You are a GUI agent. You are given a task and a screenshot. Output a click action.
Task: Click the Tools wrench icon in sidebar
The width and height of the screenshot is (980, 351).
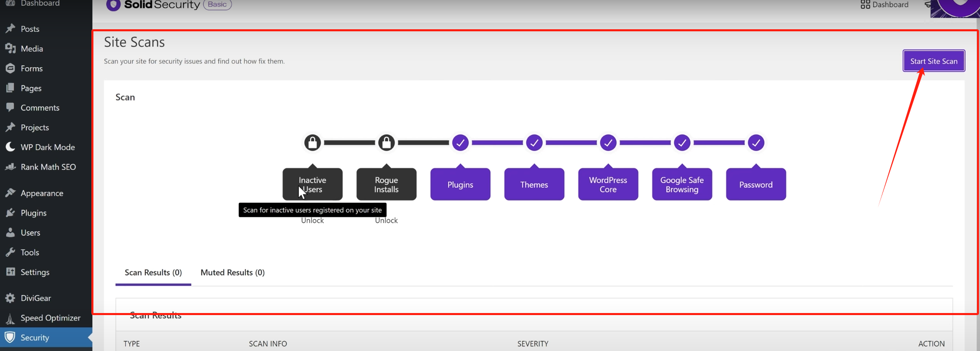coord(10,252)
